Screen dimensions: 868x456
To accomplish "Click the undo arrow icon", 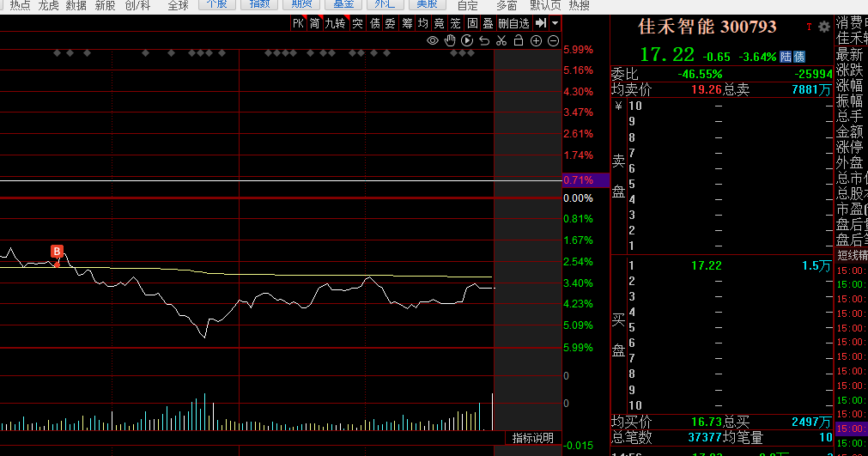I will (x=484, y=40).
